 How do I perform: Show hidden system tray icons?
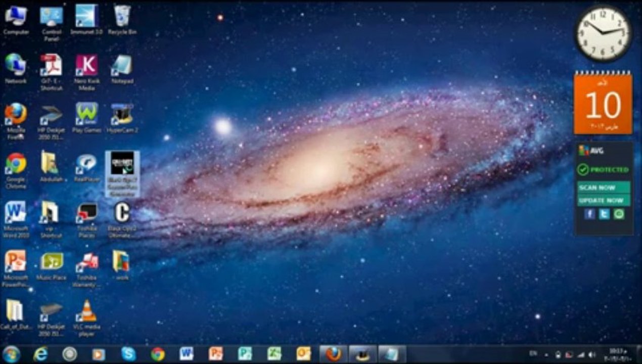pos(547,354)
